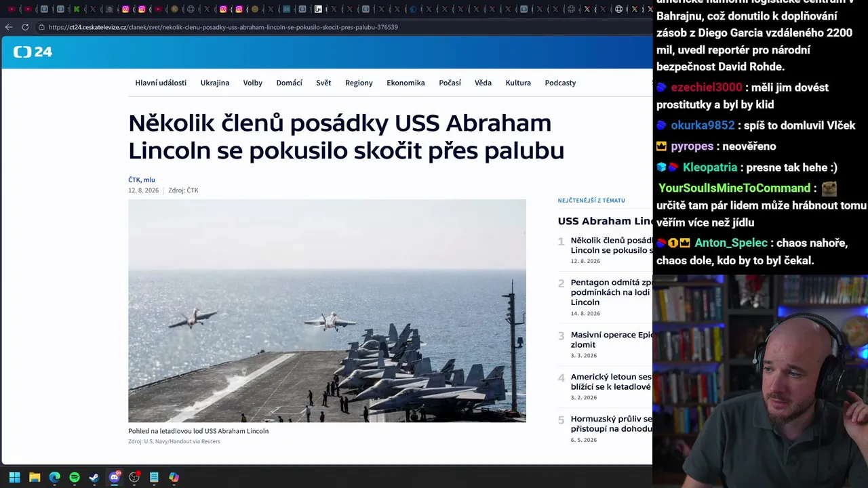The image size is (868, 488).
Task: Click chat username YourSoulsMineToCommand
Action: click(x=734, y=188)
